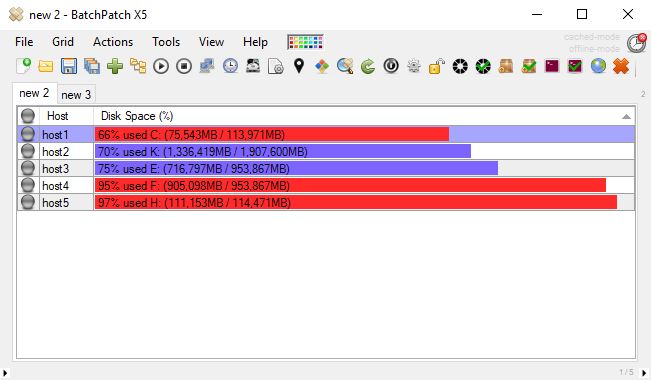Toggle the gray status ball for host5

click(x=28, y=203)
